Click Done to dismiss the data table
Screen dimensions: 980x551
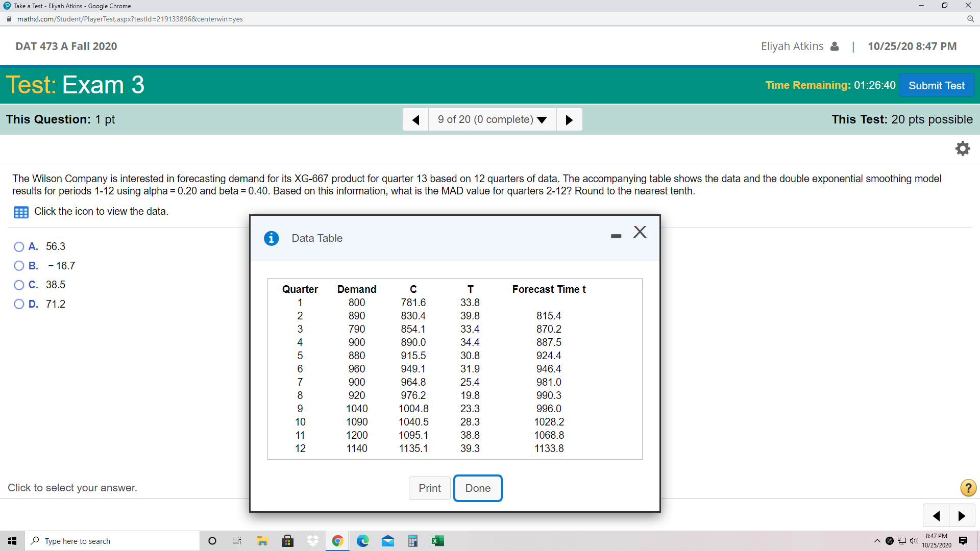pyautogui.click(x=478, y=488)
